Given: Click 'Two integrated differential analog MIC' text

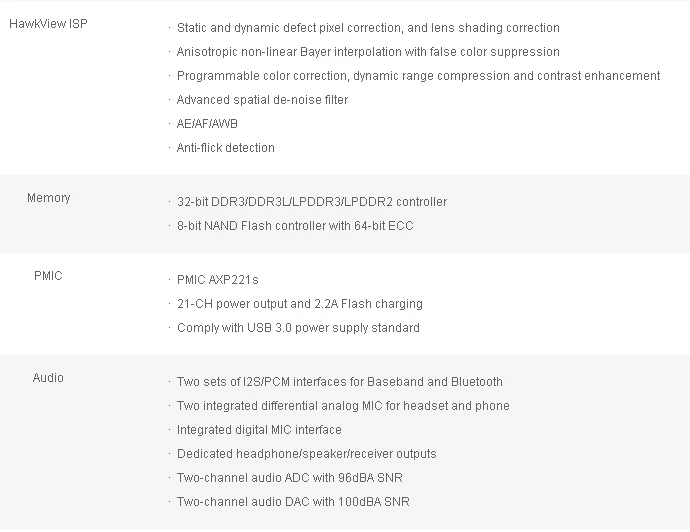Looking at the screenshot, I should (x=343, y=406).
